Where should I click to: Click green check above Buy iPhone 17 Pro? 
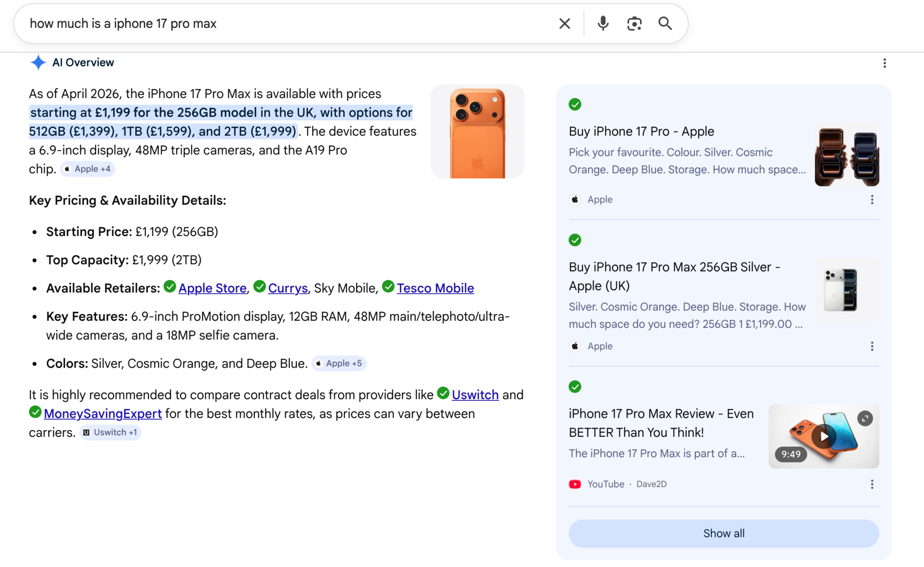pyautogui.click(x=575, y=105)
